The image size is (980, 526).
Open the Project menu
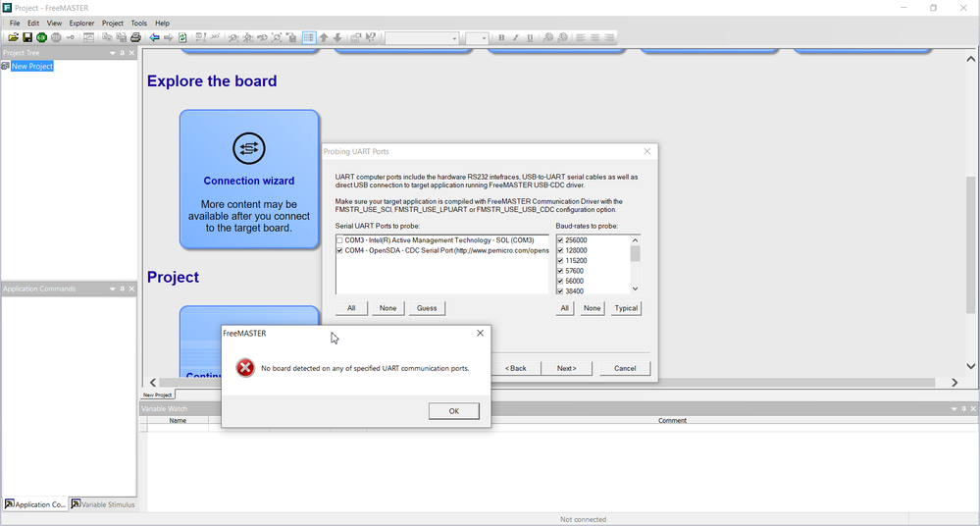point(113,24)
